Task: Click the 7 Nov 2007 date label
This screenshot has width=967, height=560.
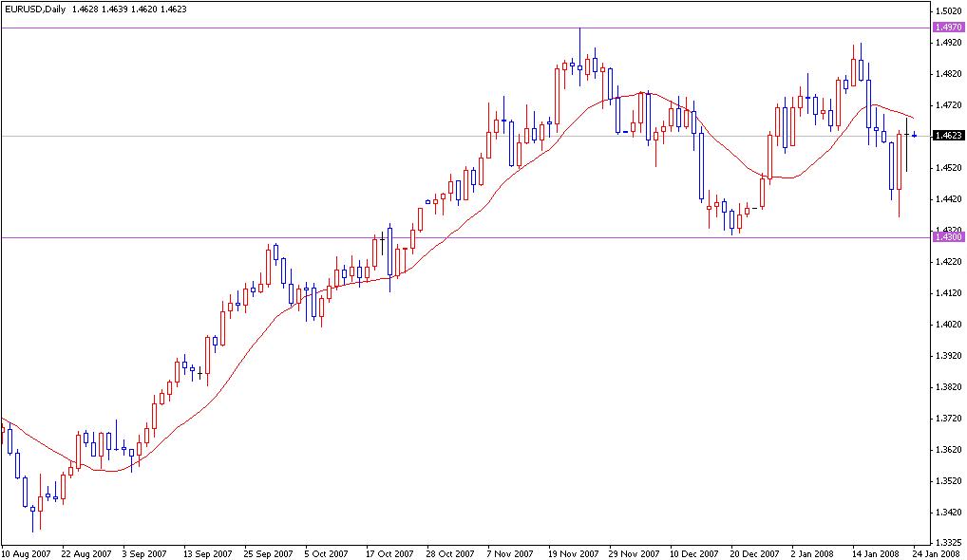Action: point(510,554)
